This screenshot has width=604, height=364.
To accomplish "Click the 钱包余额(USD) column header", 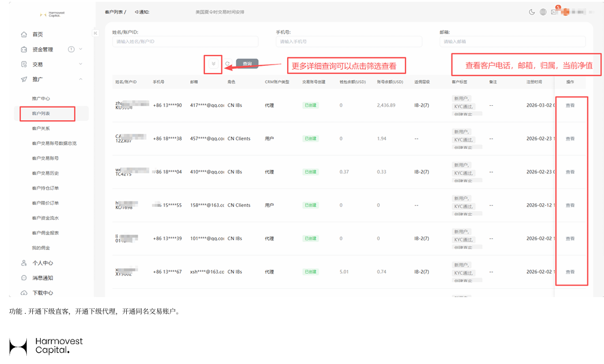I will coord(352,82).
